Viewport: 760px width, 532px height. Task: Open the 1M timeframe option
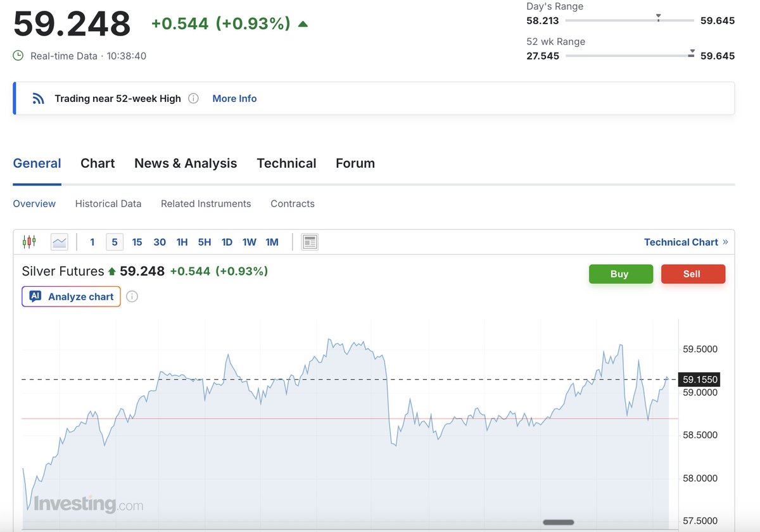[272, 241]
